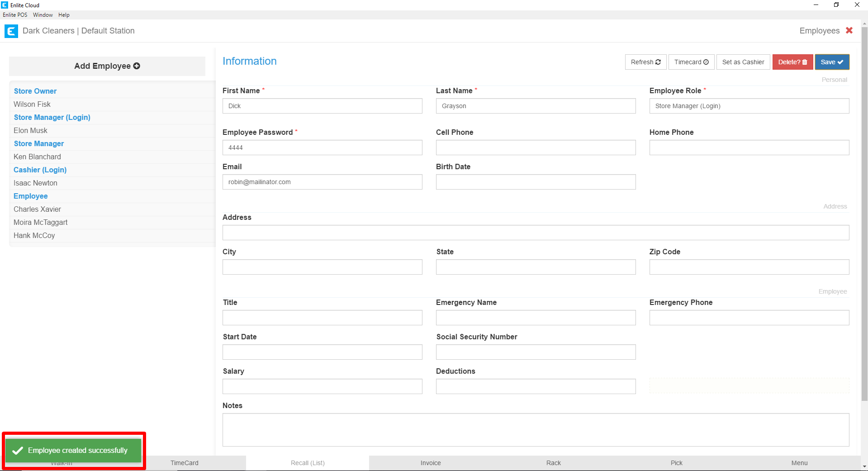The height and width of the screenshot is (471, 868).
Task: Click the Last Name field
Action: 536,106
